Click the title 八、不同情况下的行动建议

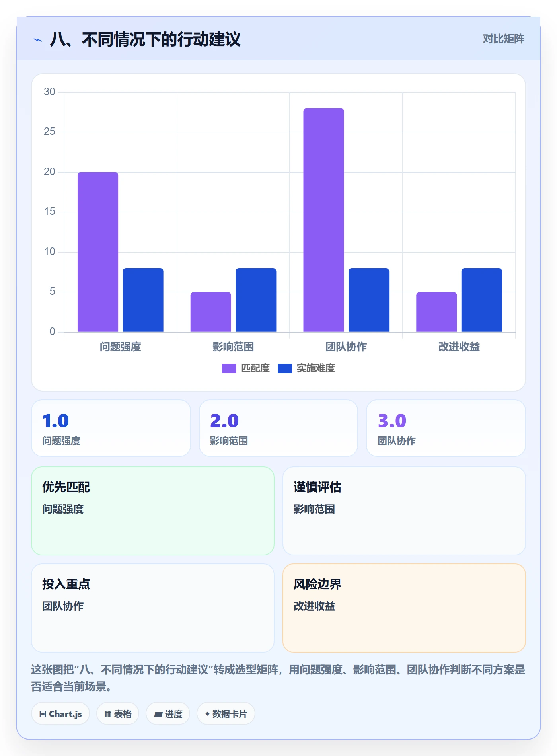coord(145,40)
